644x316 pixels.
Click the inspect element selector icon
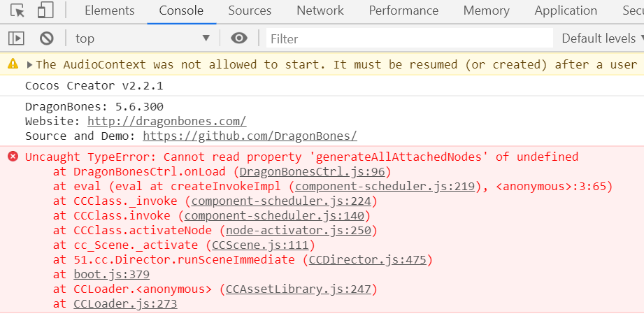click(18, 10)
